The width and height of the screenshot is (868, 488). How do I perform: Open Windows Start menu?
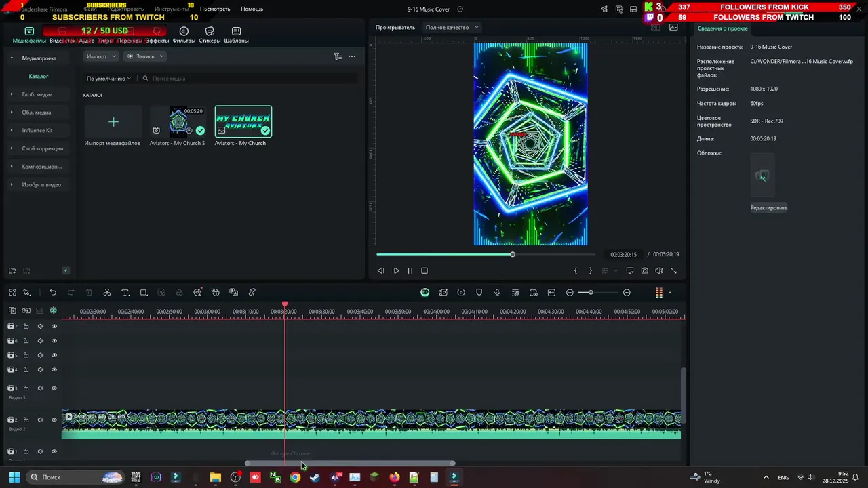14,477
